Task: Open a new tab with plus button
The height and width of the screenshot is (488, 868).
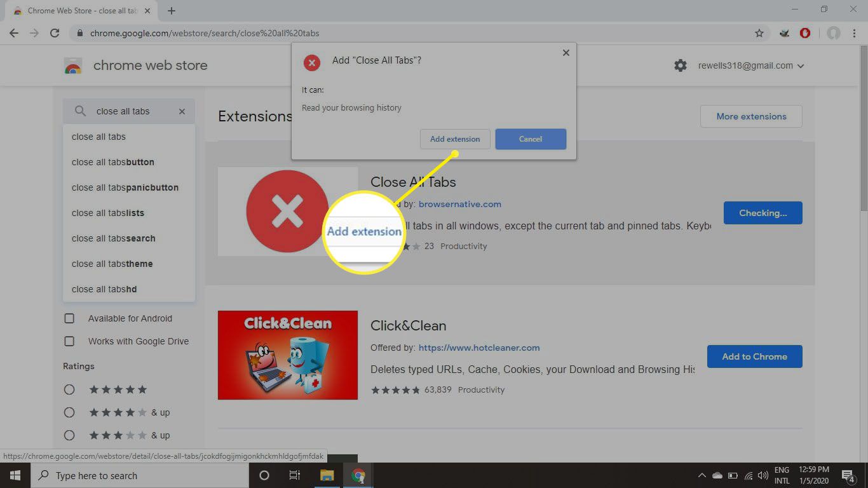Action: [x=172, y=11]
